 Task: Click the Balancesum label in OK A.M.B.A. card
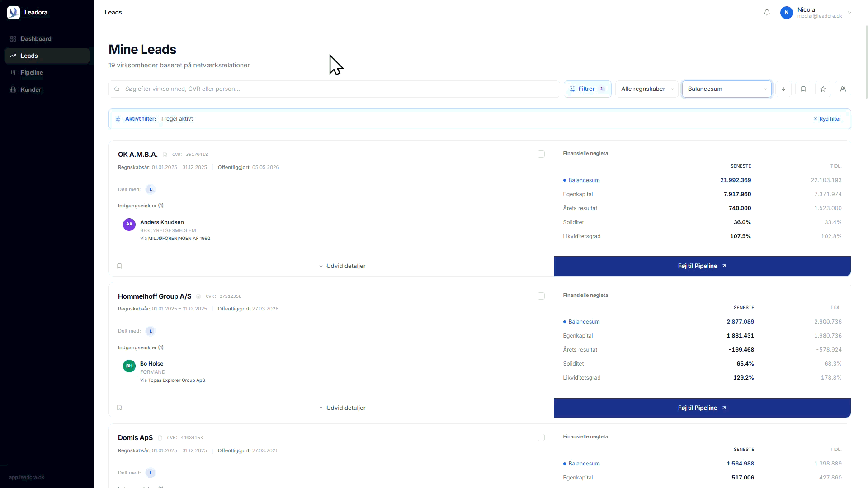point(584,180)
